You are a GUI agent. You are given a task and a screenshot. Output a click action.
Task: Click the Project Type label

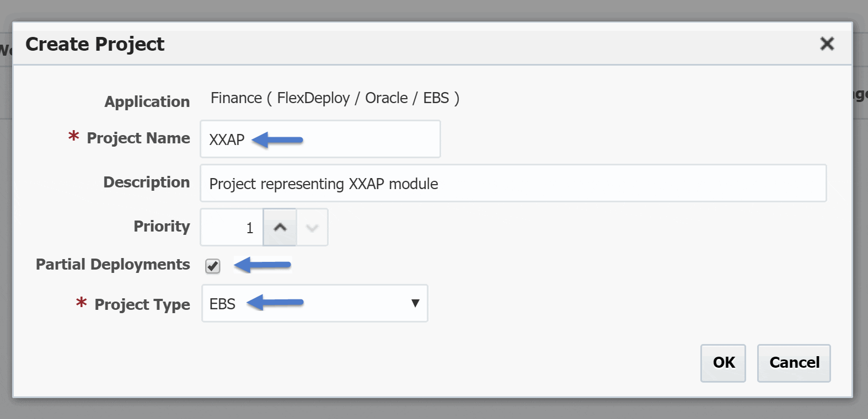click(142, 304)
